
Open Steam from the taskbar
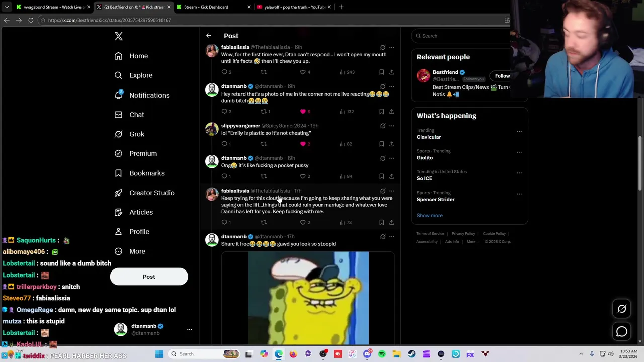tap(412, 354)
